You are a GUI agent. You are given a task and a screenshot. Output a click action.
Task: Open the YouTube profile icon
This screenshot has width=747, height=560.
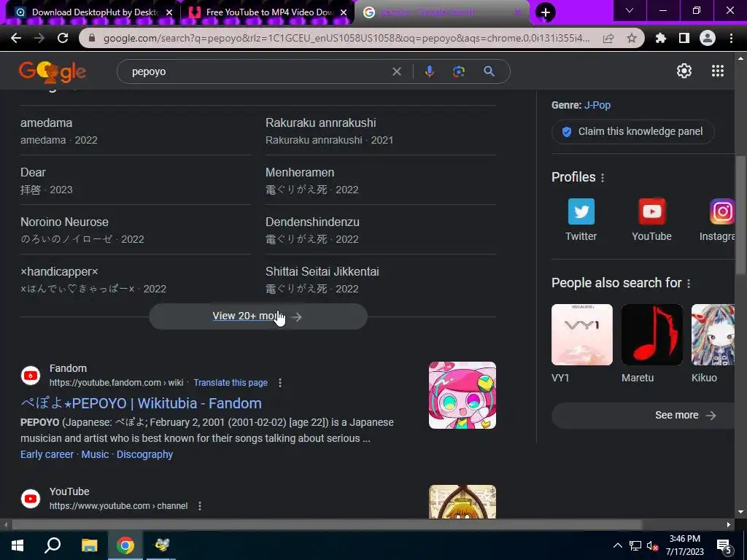tap(651, 211)
